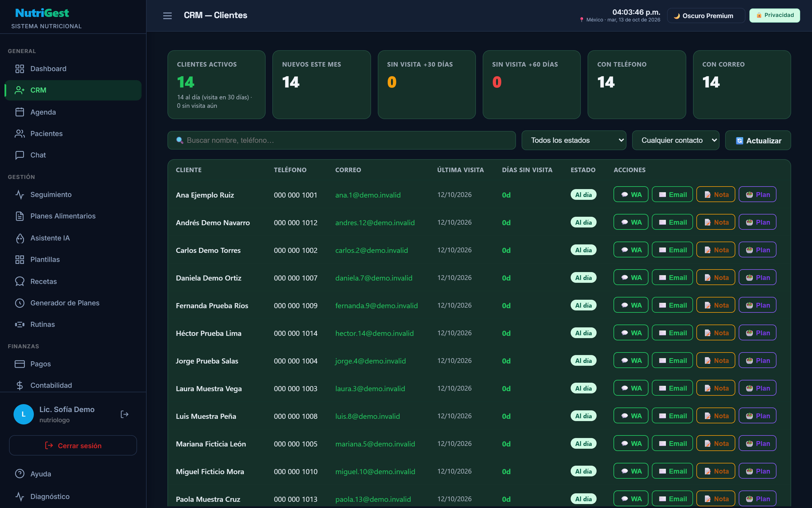The width and height of the screenshot is (812, 508).
Task: Click the Planes Alimentarios document icon
Action: (20, 216)
